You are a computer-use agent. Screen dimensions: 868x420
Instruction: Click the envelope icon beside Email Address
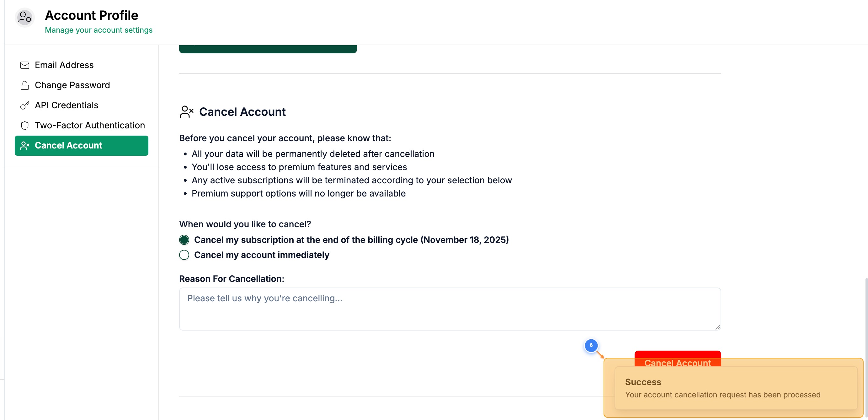click(x=24, y=65)
